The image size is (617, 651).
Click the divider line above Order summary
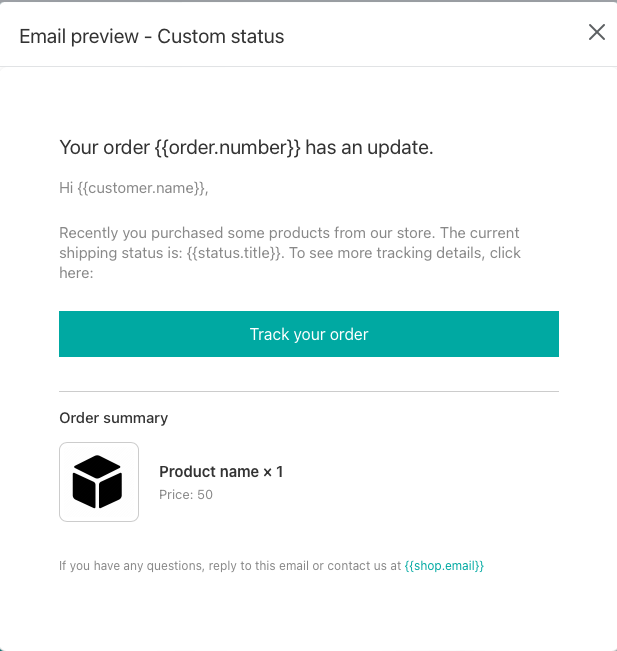pos(309,391)
